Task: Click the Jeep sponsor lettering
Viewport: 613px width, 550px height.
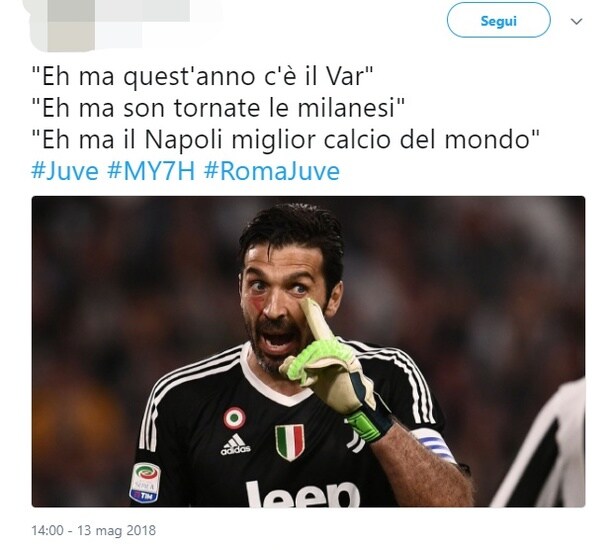Action: point(303,494)
